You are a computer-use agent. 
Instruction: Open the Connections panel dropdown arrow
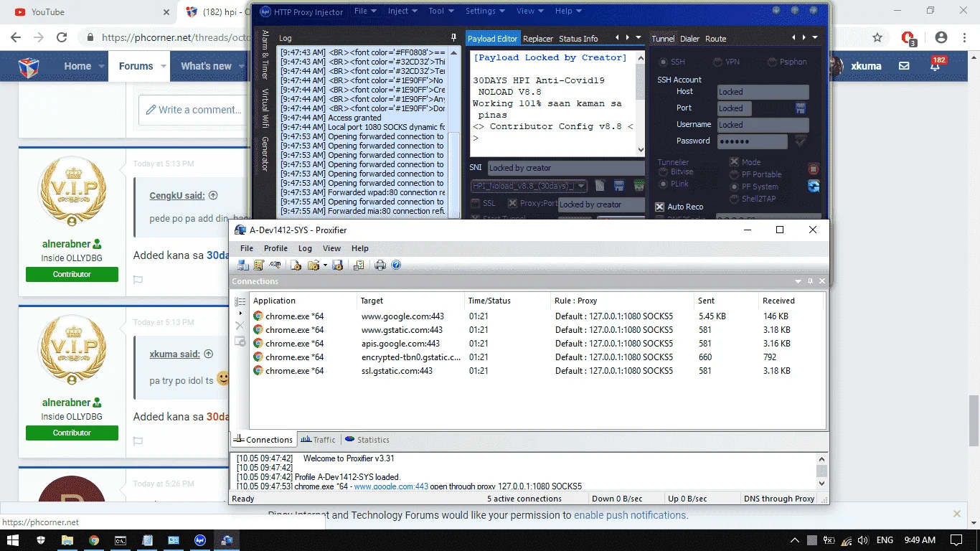(798, 282)
